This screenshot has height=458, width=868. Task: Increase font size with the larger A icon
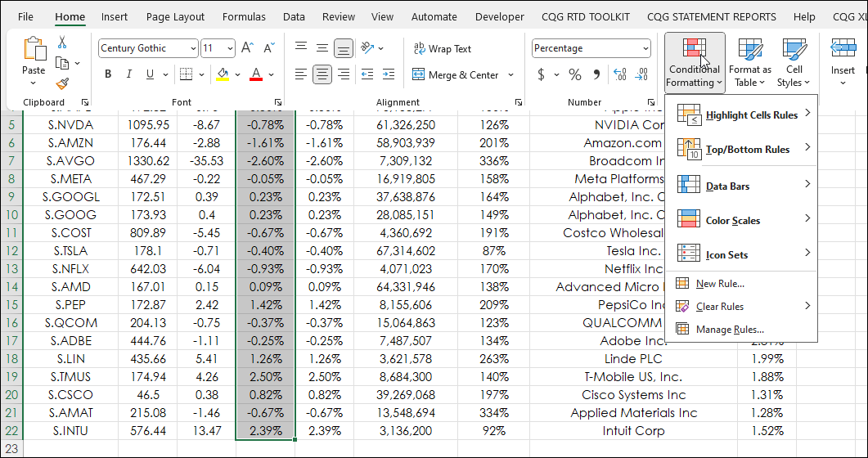pos(247,48)
